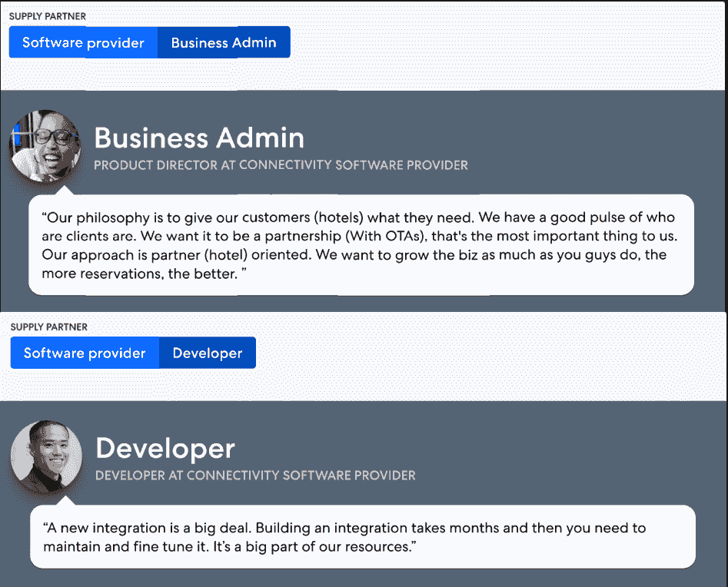Click the Business Admin quote bubble
The image size is (728, 587).
[x=361, y=244]
